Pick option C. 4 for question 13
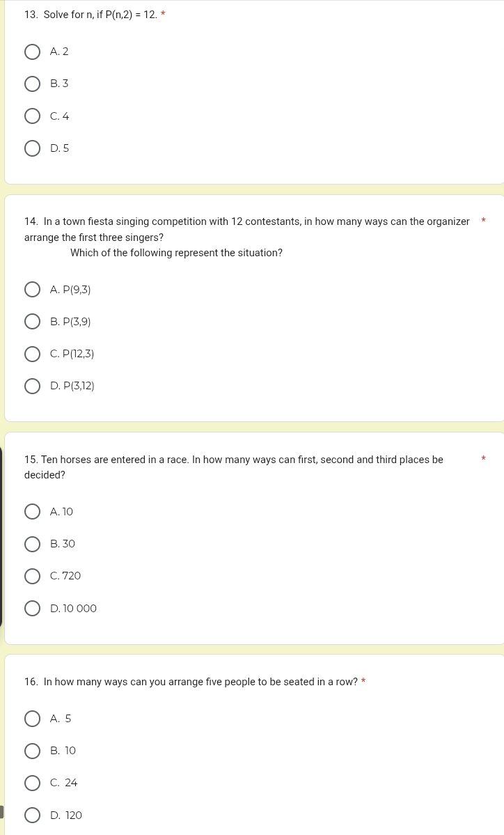The width and height of the screenshot is (504, 835). tap(33, 116)
